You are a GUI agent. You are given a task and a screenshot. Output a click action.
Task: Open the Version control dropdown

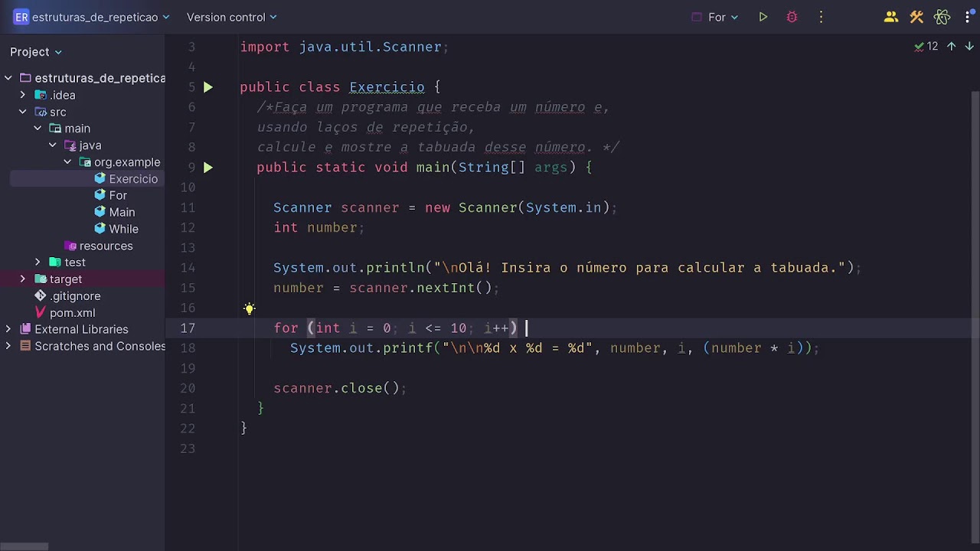pos(232,17)
